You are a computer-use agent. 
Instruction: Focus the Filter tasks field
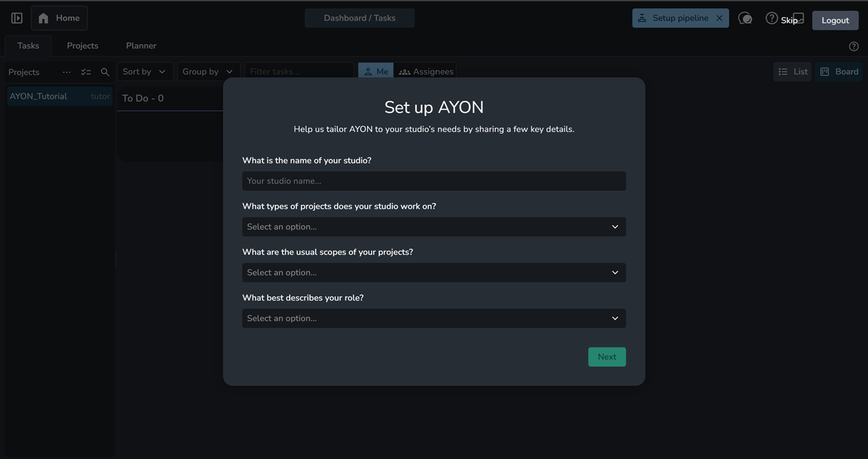[299, 72]
